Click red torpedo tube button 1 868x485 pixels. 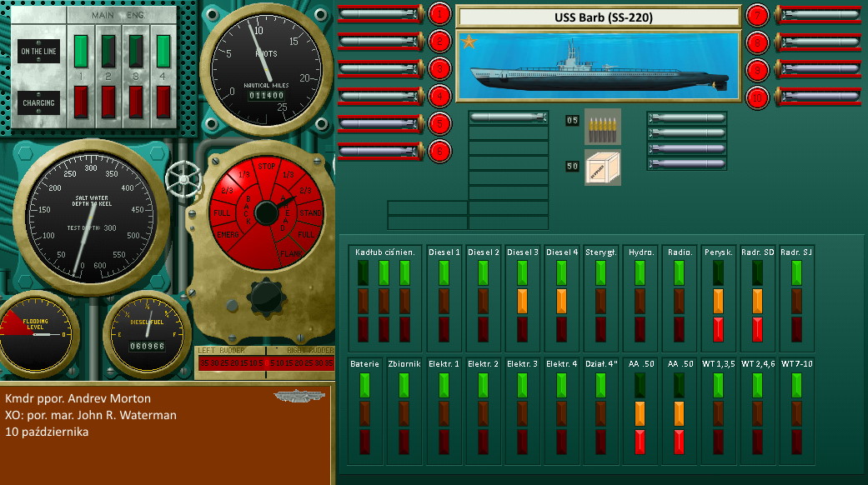439,14
